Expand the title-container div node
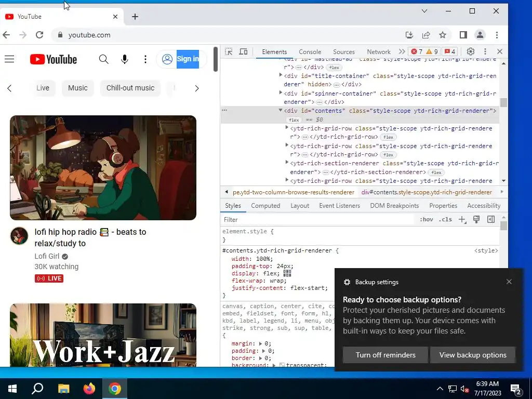 tap(281, 75)
